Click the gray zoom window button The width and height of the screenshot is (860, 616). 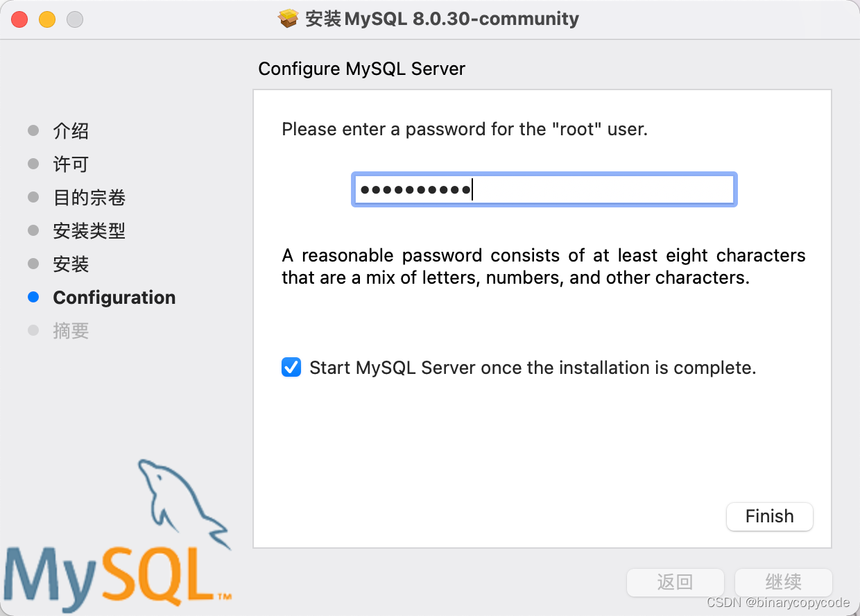[75, 19]
